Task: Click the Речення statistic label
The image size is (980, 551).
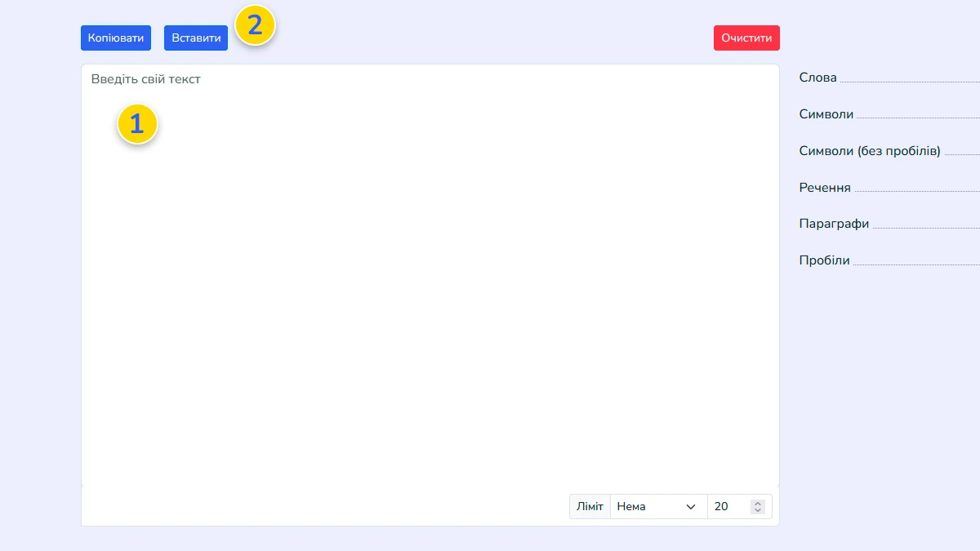Action: [824, 188]
